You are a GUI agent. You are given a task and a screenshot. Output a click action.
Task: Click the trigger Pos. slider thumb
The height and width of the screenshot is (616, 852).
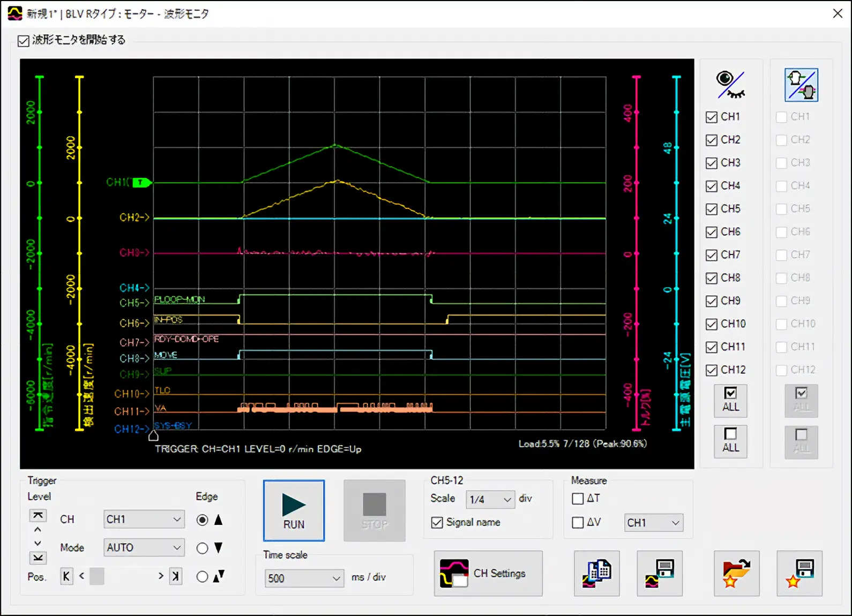coord(97,576)
